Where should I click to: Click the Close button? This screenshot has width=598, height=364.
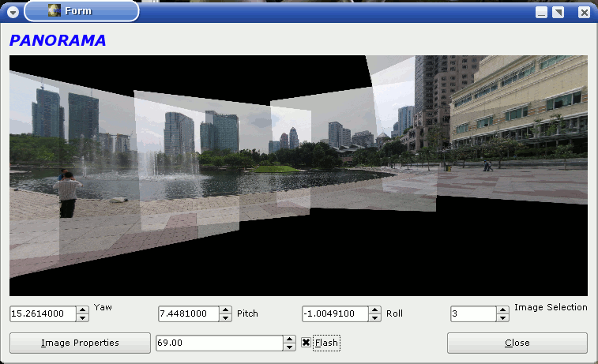pyautogui.click(x=517, y=343)
